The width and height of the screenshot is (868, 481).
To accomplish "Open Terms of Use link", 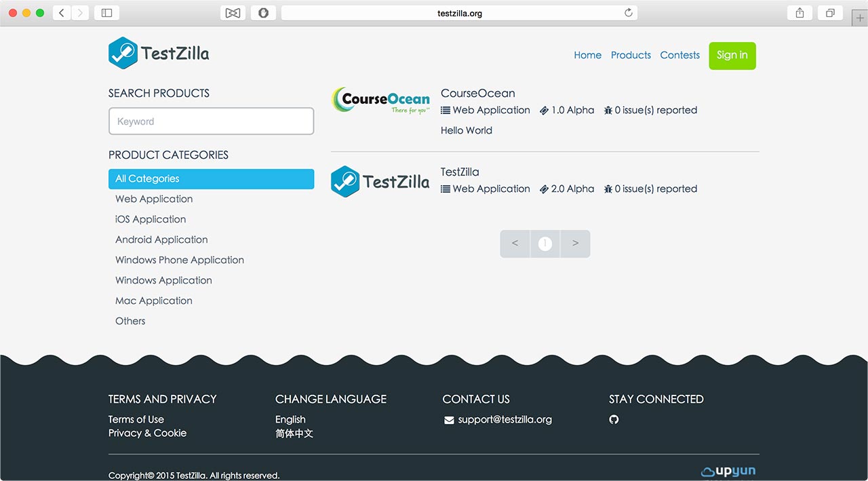I will [x=136, y=419].
